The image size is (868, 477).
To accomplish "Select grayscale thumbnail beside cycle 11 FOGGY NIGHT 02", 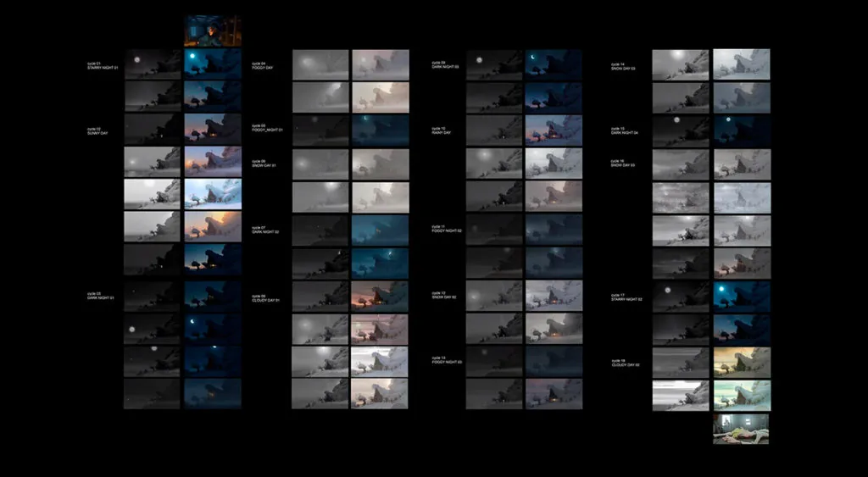I will (494, 230).
